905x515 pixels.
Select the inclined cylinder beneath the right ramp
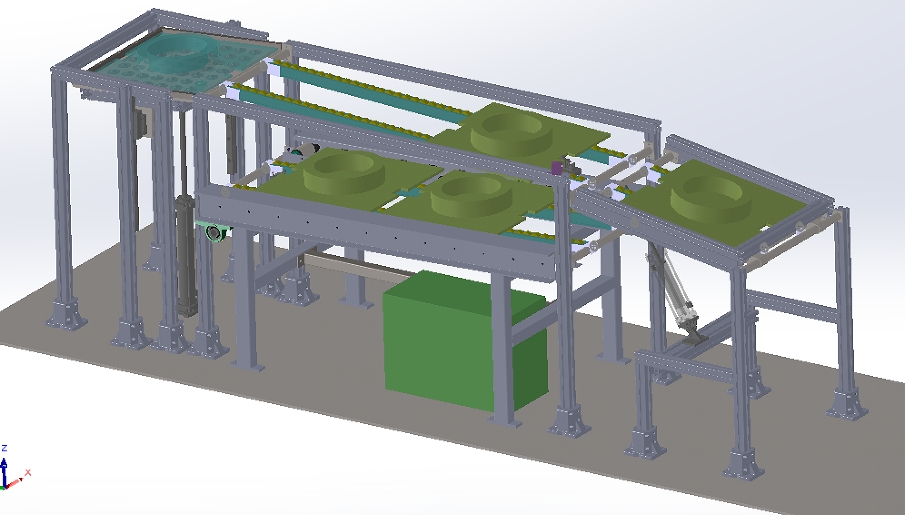coord(676,293)
